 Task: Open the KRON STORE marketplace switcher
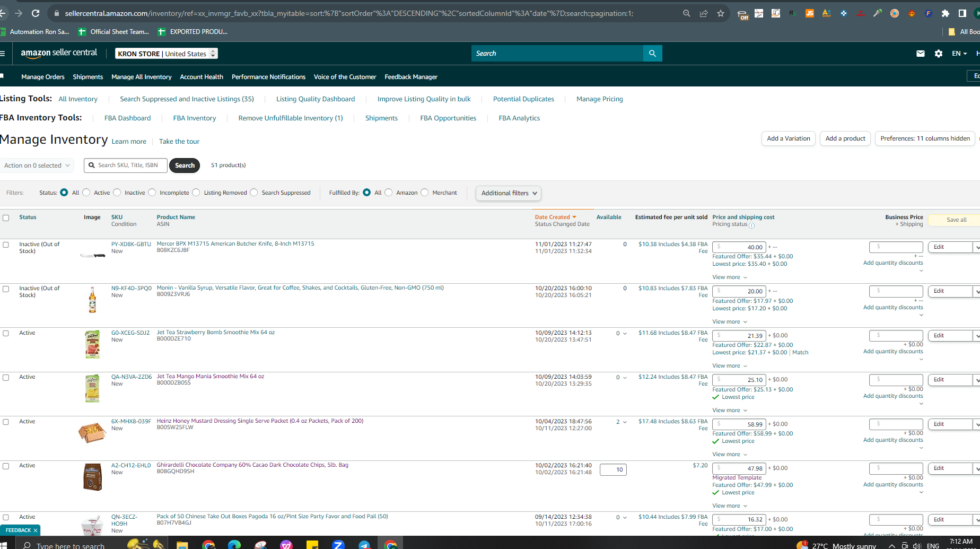167,54
